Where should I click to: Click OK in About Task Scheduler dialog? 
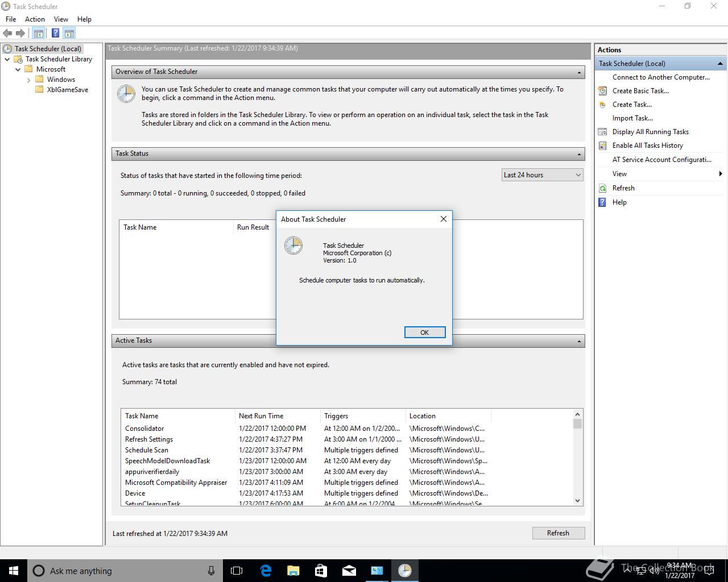[424, 332]
